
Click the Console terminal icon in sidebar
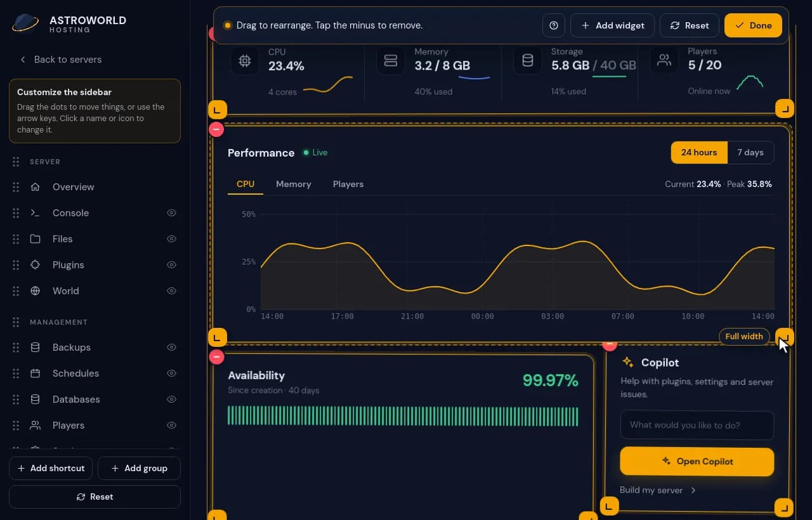36,213
